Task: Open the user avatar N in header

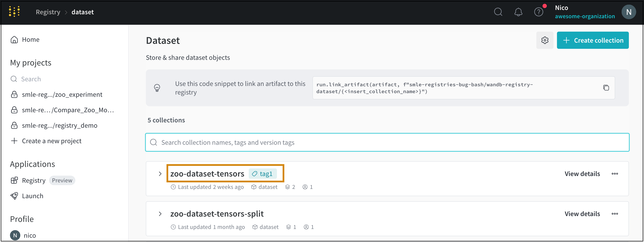Action: point(629,12)
